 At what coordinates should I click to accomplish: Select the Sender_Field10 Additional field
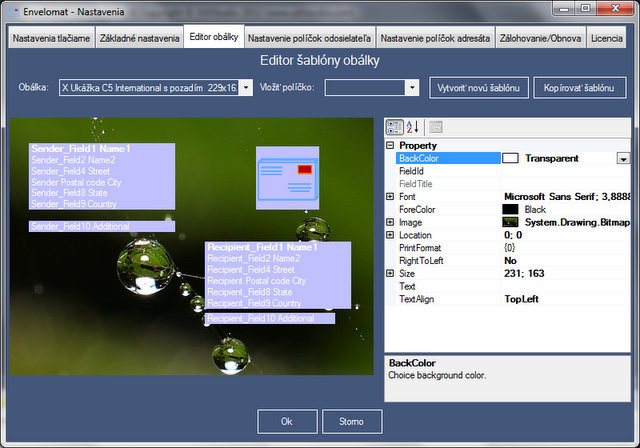(102, 227)
